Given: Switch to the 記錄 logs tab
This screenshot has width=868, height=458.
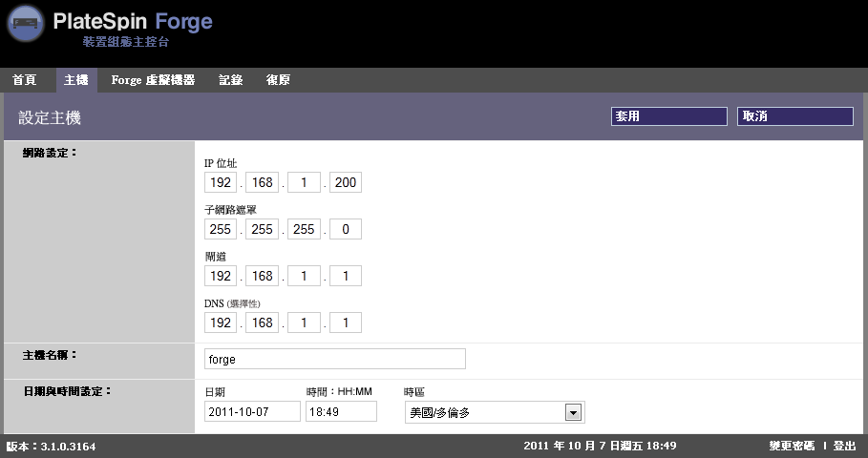Looking at the screenshot, I should pos(230,80).
